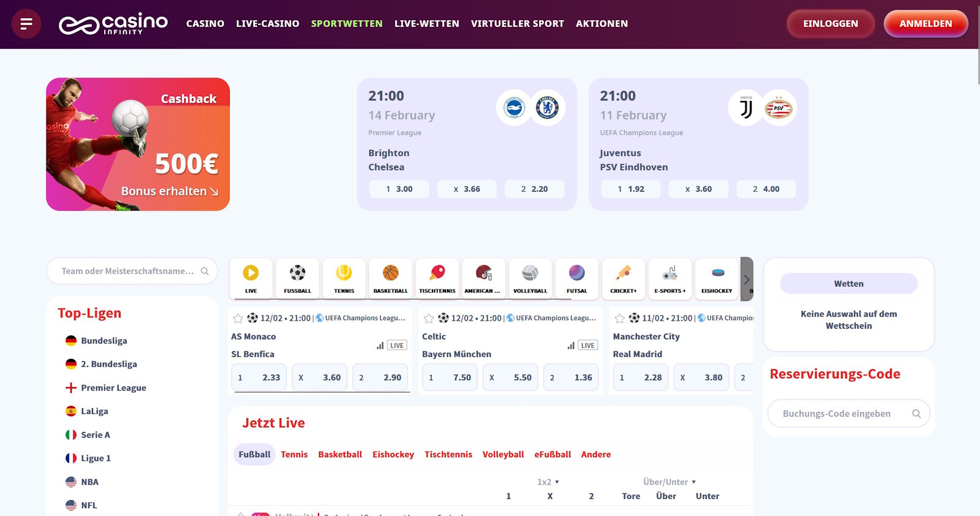This screenshot has height=516, width=980.
Task: Focus the Buchungs-Code eingeben field
Action: 849,414
